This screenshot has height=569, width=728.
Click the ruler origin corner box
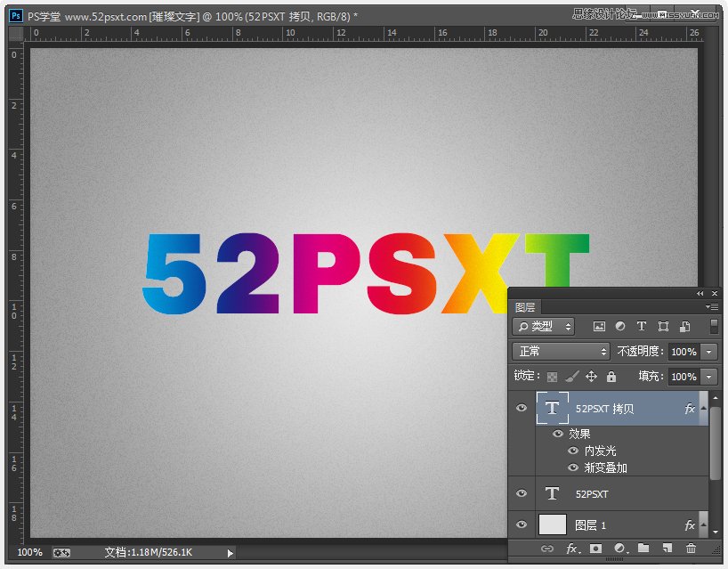16,33
